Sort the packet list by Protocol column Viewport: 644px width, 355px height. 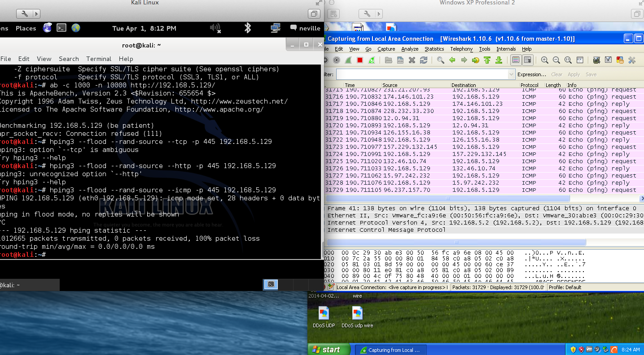[x=529, y=85]
